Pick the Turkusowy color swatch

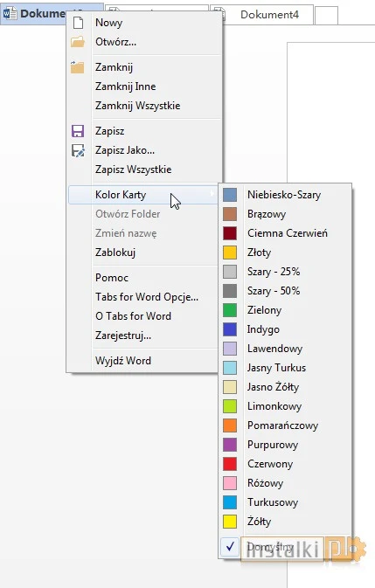point(230,502)
